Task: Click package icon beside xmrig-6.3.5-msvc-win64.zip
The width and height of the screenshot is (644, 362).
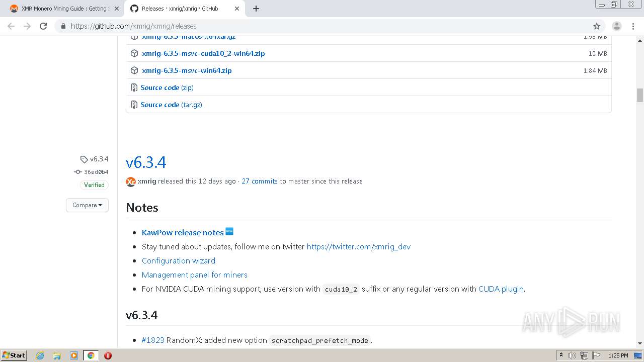Action: click(x=134, y=70)
